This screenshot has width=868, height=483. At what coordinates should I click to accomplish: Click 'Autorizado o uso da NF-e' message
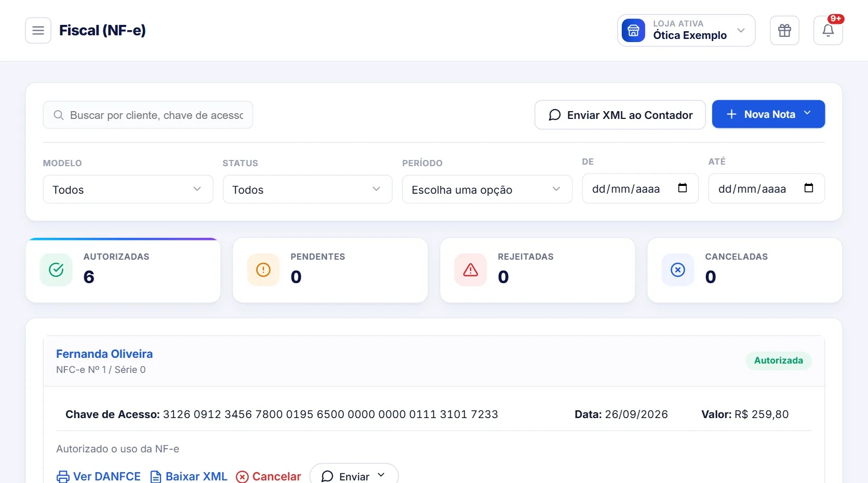tap(117, 449)
